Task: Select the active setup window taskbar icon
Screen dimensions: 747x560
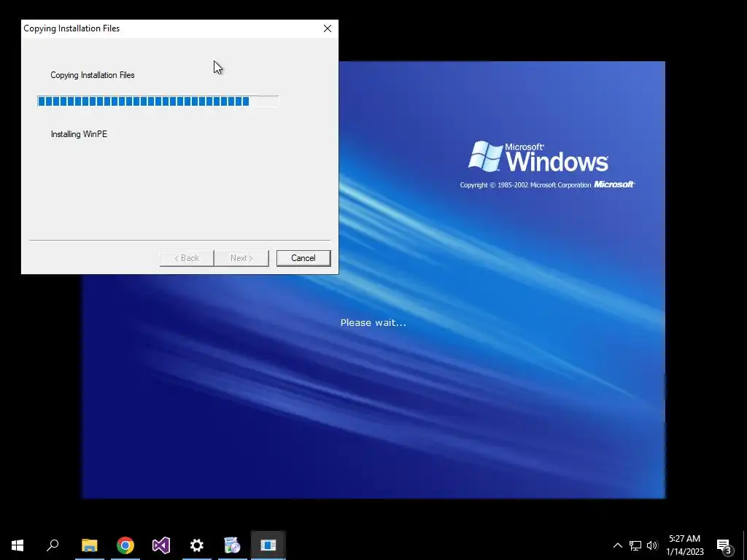Action: tap(268, 545)
